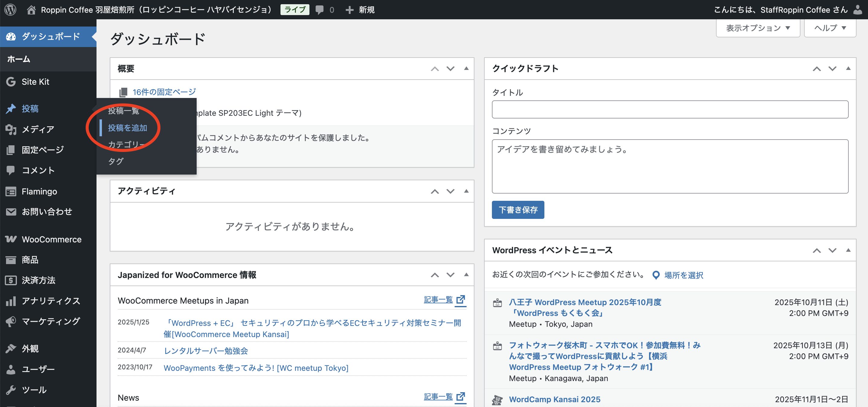Move 概要 panel down with chevron
Screen dimensions: 868x407
pos(451,69)
